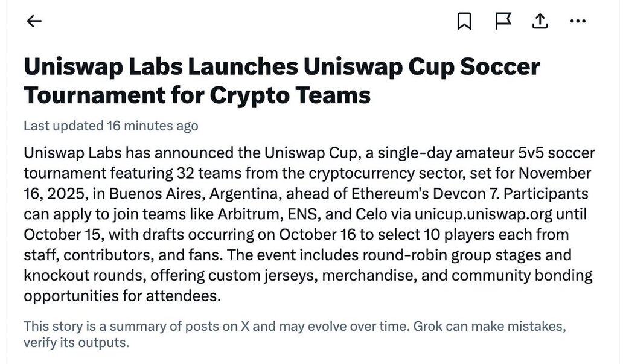This screenshot has height=364, width=623.
Task: Click 'verify its outputs' disclaimer text
Action: coord(76,343)
